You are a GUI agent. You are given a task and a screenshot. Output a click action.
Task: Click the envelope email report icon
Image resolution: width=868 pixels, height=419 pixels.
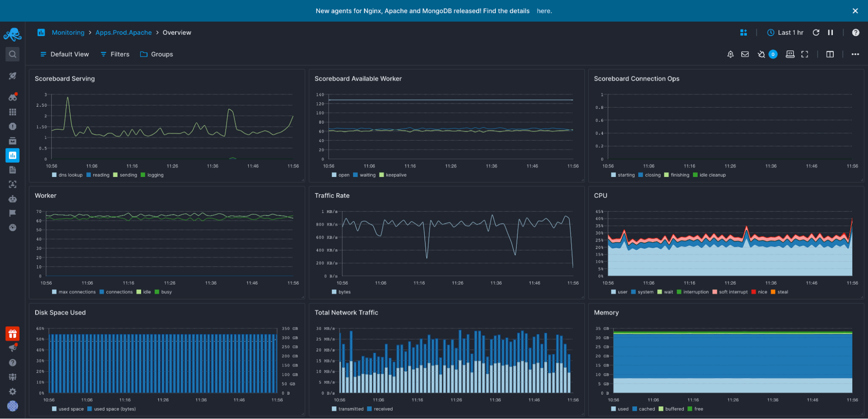[745, 54]
